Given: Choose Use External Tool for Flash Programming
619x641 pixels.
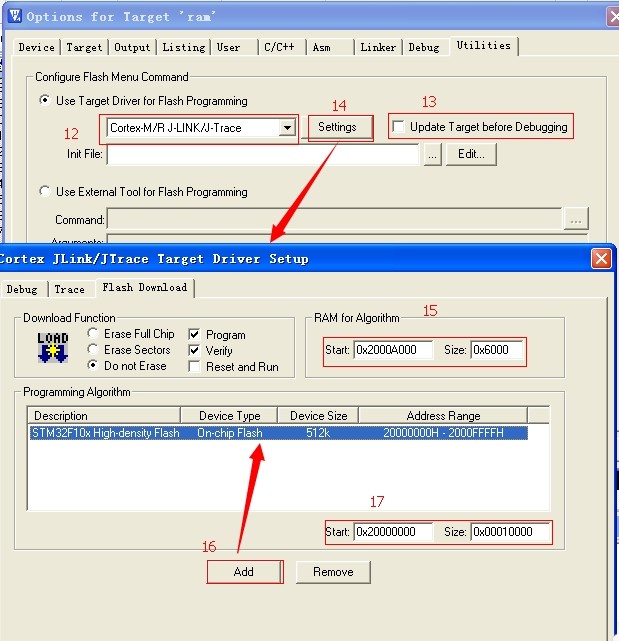Looking at the screenshot, I should pyautogui.click(x=45, y=192).
